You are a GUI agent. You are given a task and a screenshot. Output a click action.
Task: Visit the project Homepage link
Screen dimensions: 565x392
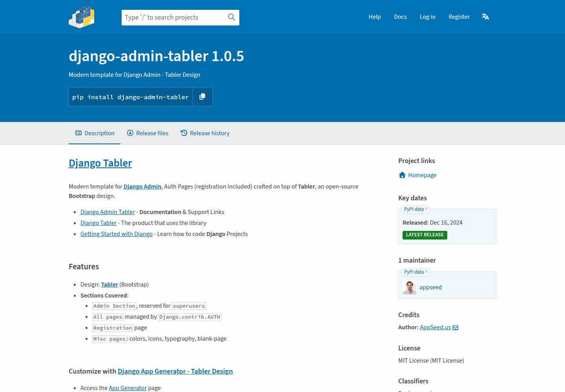point(422,175)
